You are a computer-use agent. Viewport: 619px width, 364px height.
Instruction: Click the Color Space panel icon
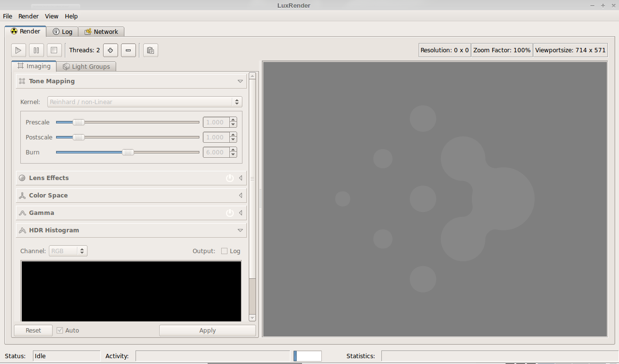tap(22, 196)
